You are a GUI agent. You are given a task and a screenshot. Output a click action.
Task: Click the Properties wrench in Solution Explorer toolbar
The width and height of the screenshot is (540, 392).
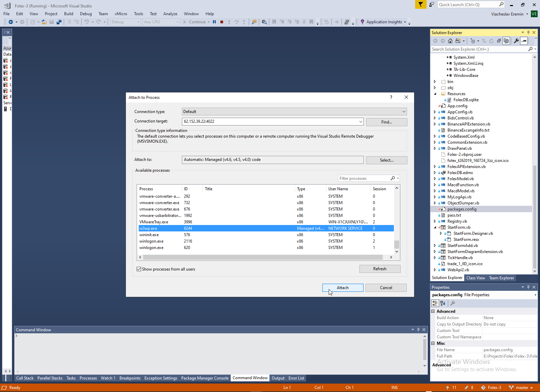[516, 41]
